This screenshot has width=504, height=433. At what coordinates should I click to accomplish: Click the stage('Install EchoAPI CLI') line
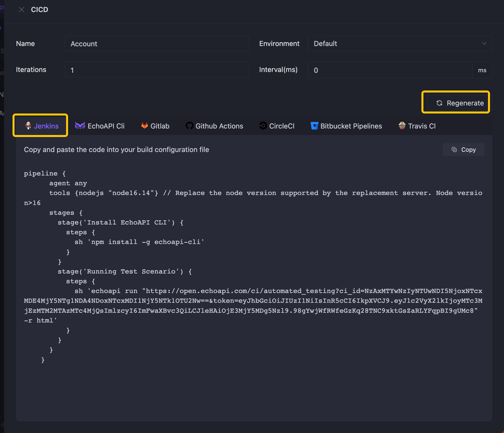pos(121,222)
